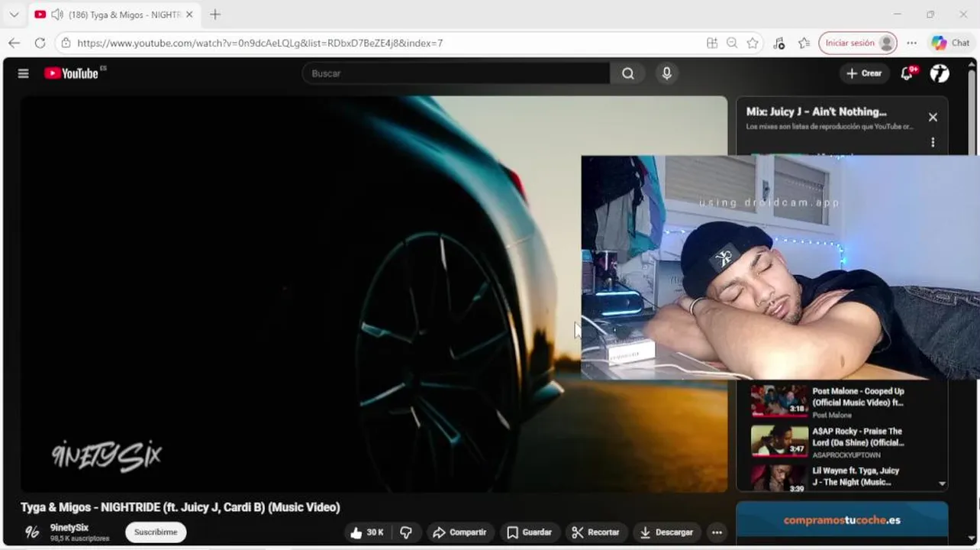The image size is (980, 550).
Task: Click the compramostucoche.es ad banner
Action: click(842, 521)
